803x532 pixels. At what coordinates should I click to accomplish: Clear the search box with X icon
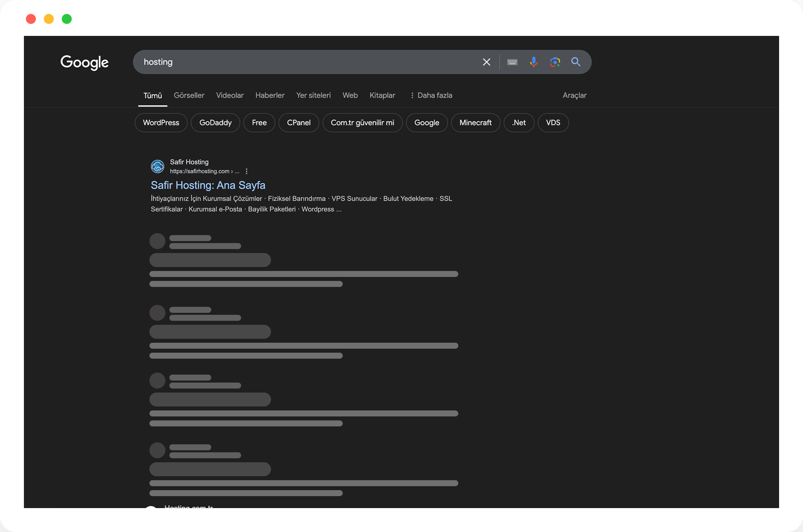(486, 62)
